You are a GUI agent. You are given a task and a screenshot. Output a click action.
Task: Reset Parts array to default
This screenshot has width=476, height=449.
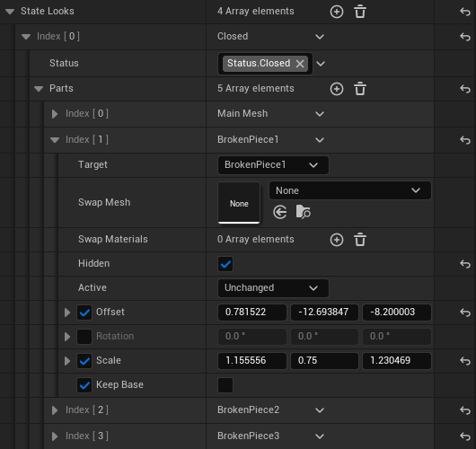[x=465, y=89]
